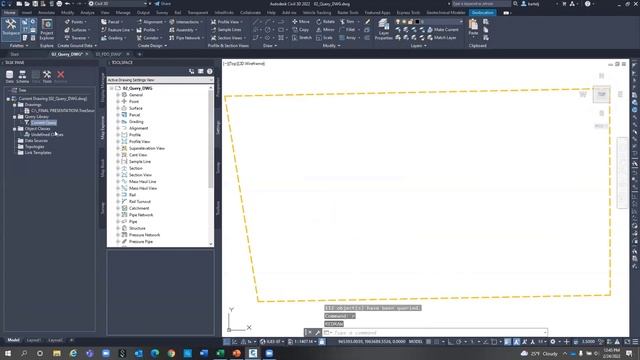Click the title bar search input box

click(482, 4)
